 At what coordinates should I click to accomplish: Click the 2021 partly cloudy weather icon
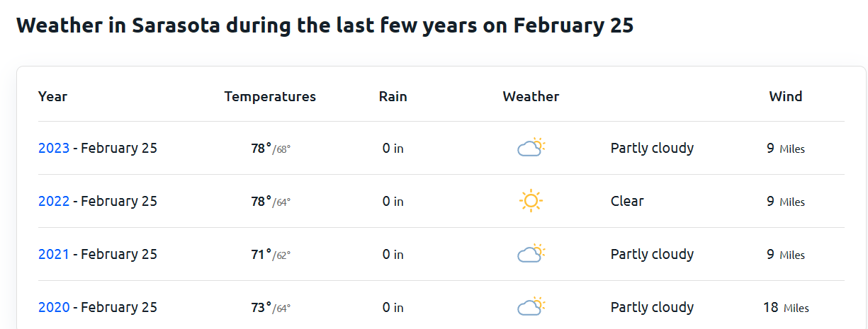pos(531,254)
